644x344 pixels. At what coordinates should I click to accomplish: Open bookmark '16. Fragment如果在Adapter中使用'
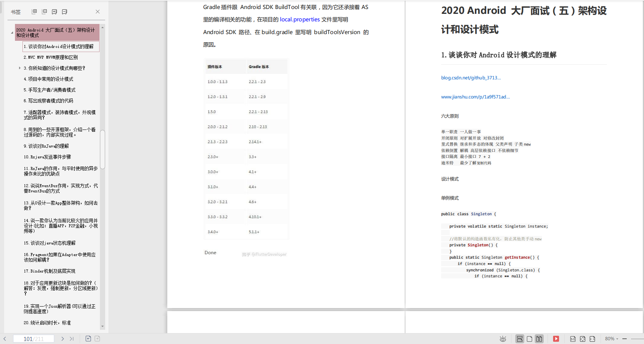coord(60,257)
